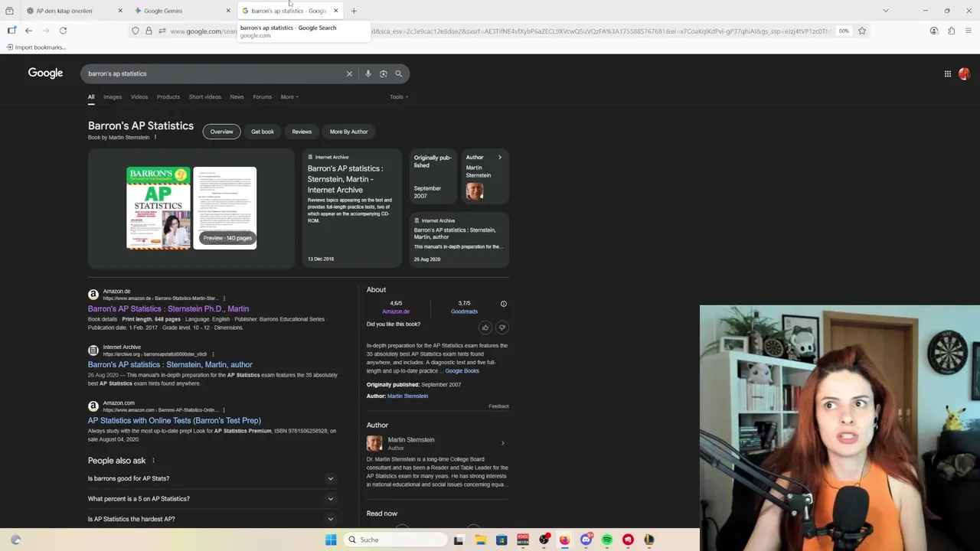This screenshot has height=551, width=980.
Task: Click the thumbs up for this book
Action: (x=485, y=328)
